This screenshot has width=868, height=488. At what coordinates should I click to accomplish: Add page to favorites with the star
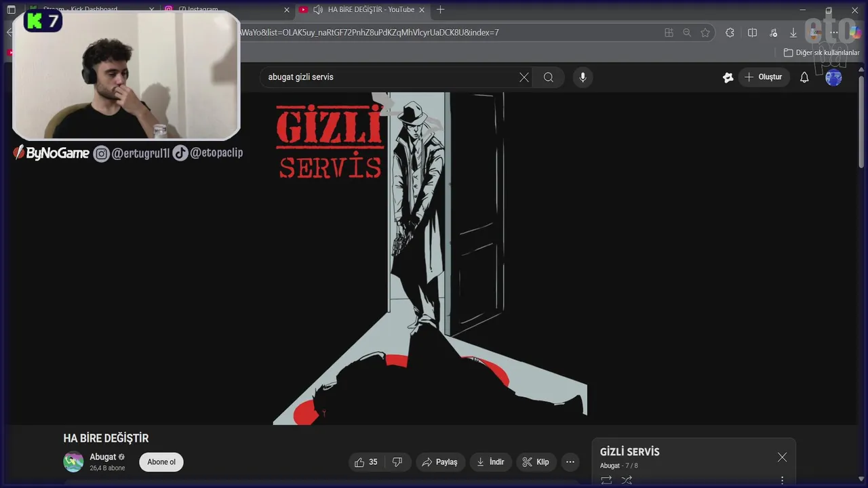point(705,33)
